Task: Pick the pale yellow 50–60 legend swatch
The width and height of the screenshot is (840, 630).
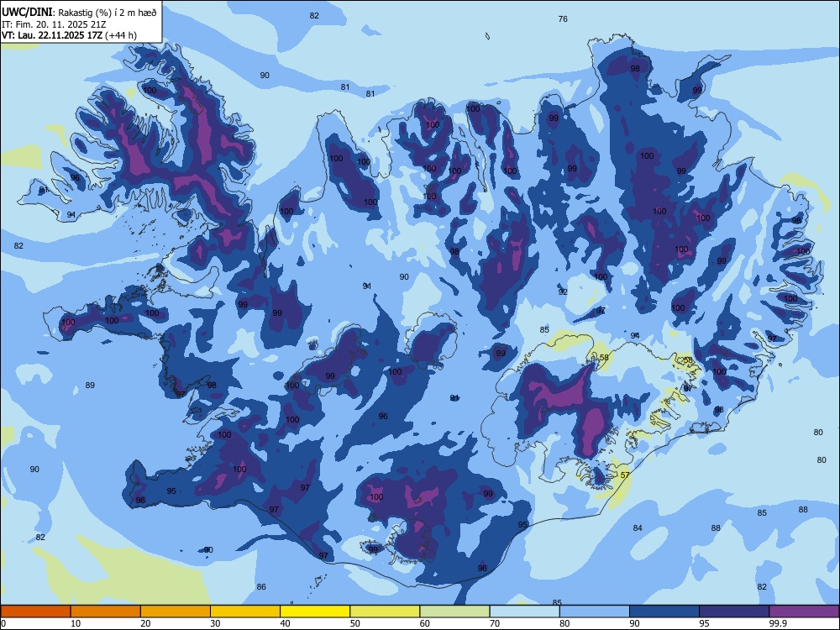Action: [385, 612]
